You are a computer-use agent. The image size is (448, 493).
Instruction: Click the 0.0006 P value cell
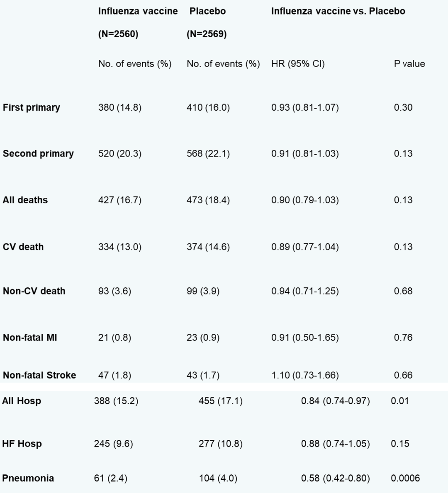[405, 478]
